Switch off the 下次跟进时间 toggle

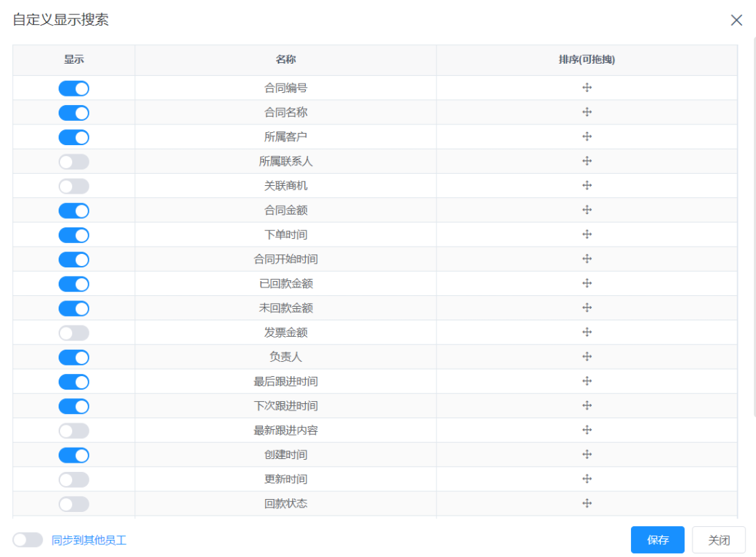[x=74, y=405]
